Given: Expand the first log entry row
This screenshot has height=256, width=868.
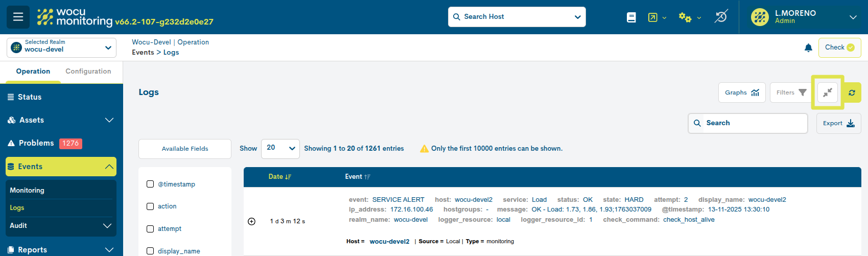Looking at the screenshot, I should point(251,221).
